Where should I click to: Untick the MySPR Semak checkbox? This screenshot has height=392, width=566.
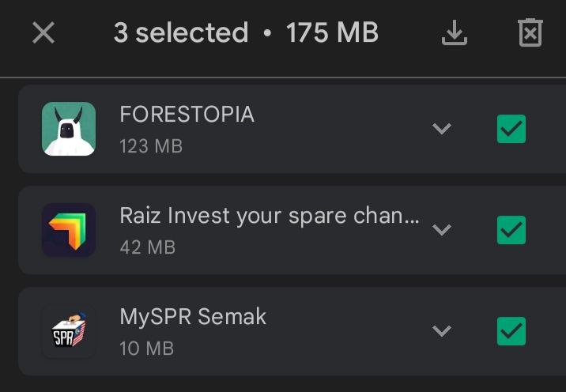[x=511, y=331]
